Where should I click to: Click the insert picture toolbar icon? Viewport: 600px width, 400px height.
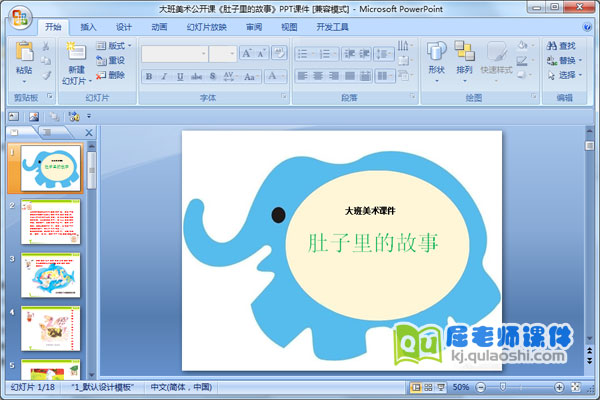pos(34,116)
